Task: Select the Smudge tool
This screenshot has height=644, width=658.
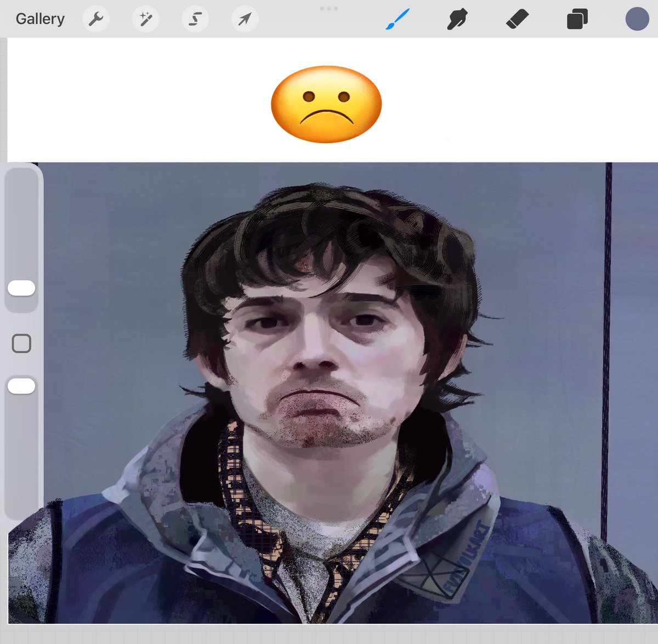Action: [457, 19]
